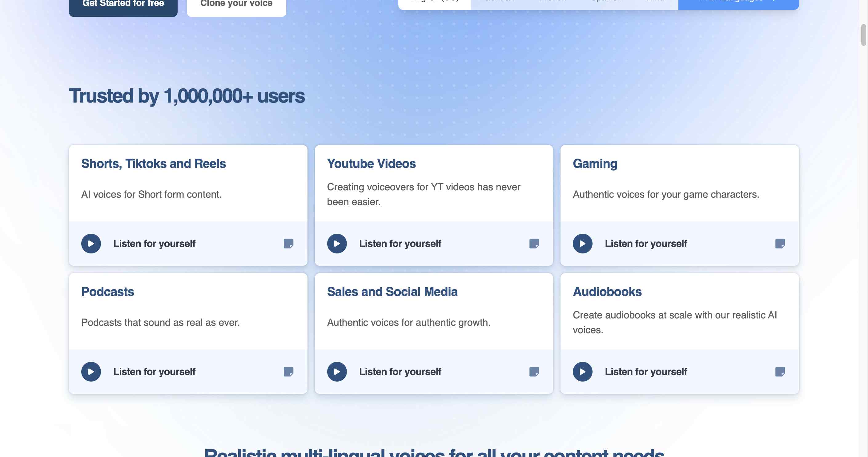Click 'AI voices for Short form content.' text

152,194
